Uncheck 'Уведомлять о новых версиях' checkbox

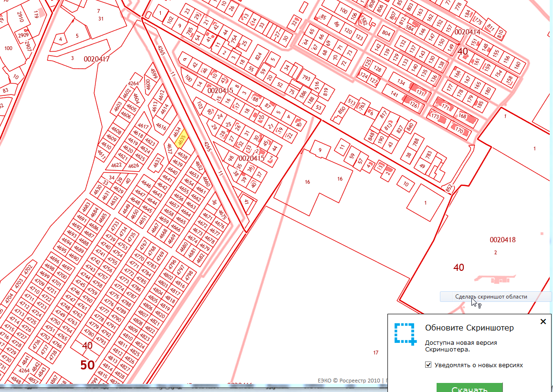tap(428, 365)
